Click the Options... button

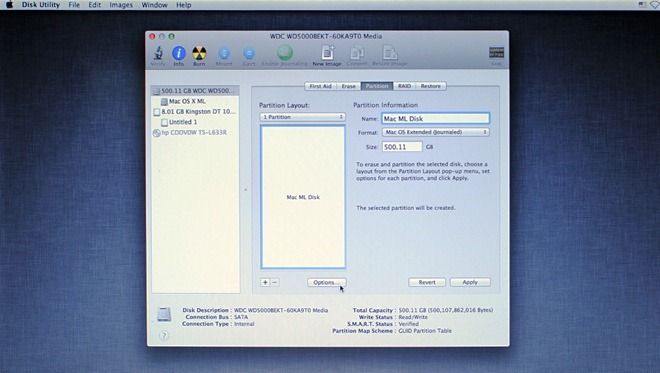tap(327, 282)
